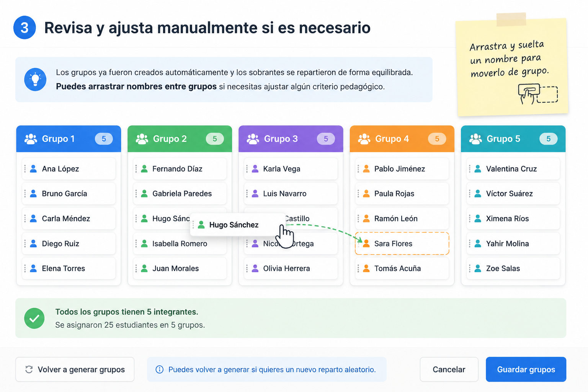Click the person icon of Elena Torres
588x392 pixels.
coord(34,268)
